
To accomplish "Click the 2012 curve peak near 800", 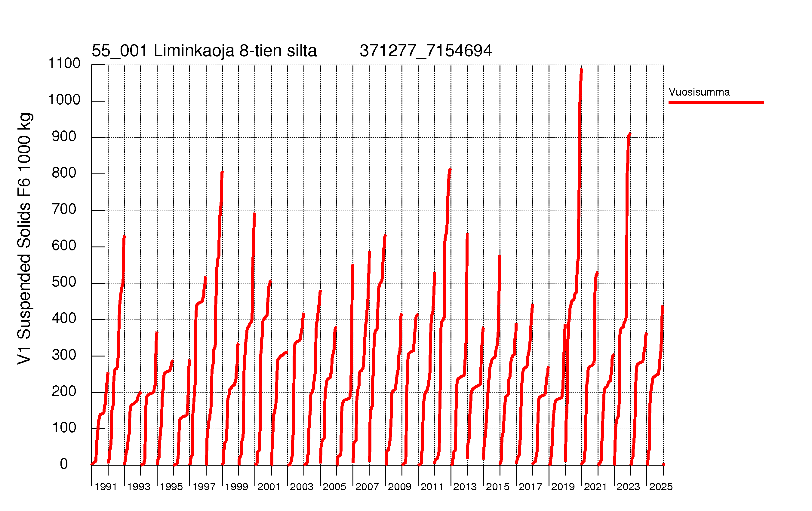I will (450, 170).
